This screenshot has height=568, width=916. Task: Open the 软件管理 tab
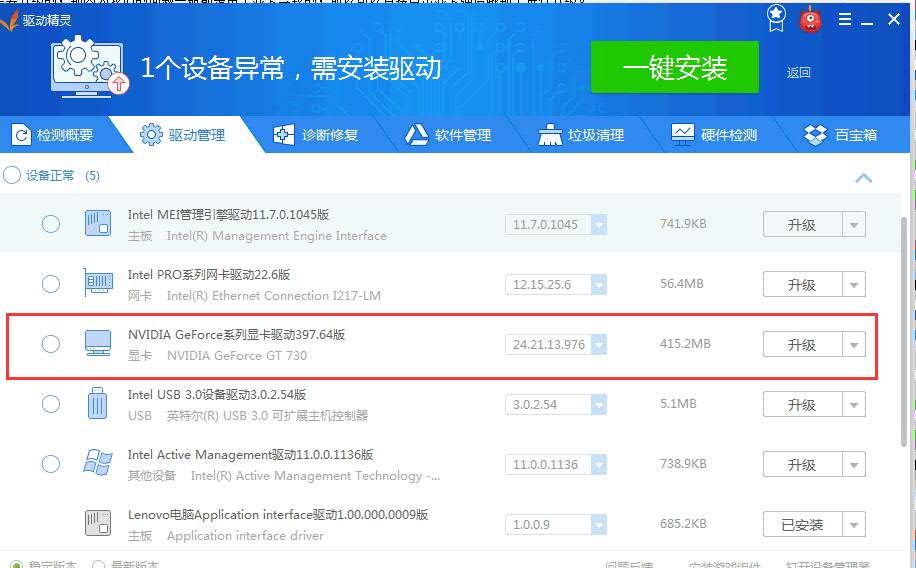tap(449, 135)
